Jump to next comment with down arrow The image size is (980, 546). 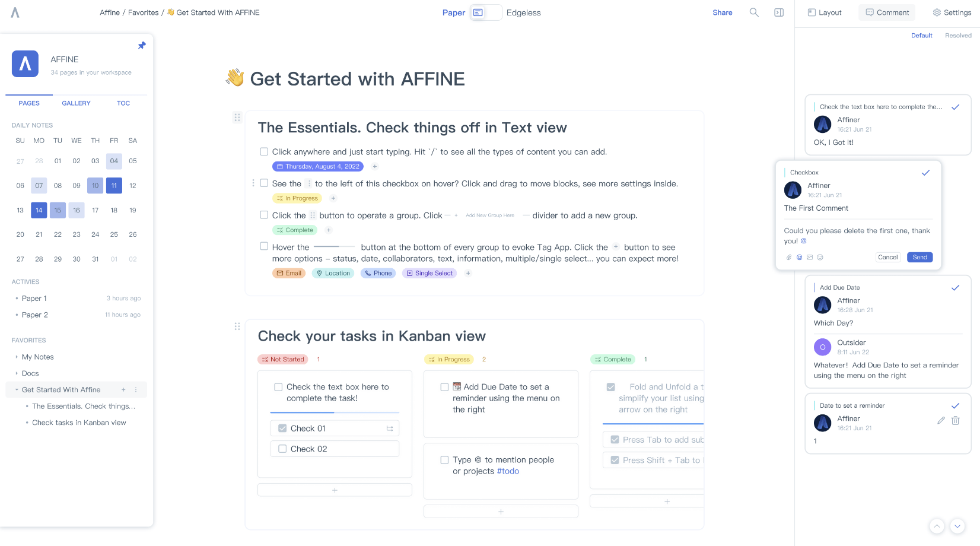click(x=957, y=526)
